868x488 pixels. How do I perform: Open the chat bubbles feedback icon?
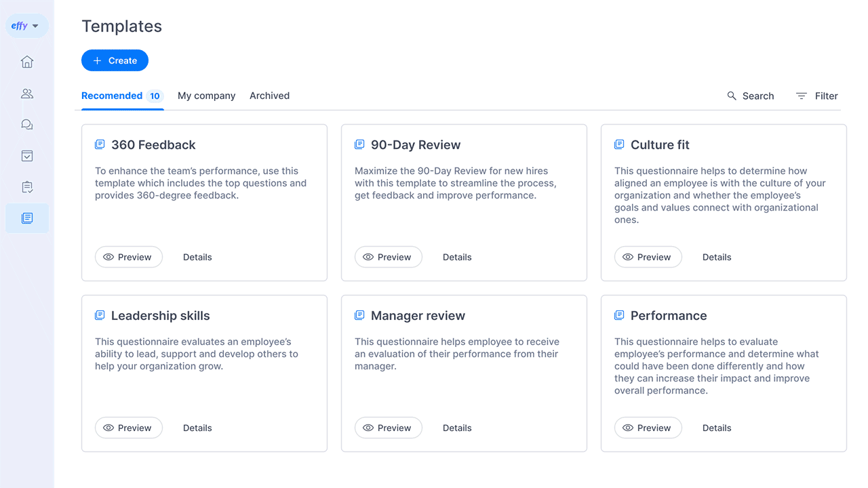[x=27, y=125]
